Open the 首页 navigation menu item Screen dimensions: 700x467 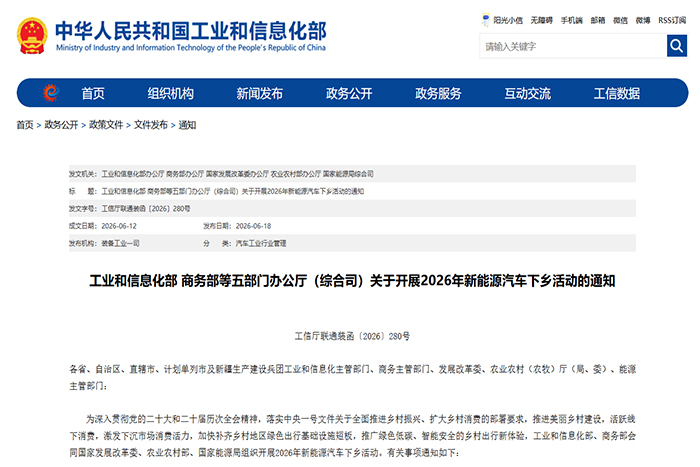93,93
